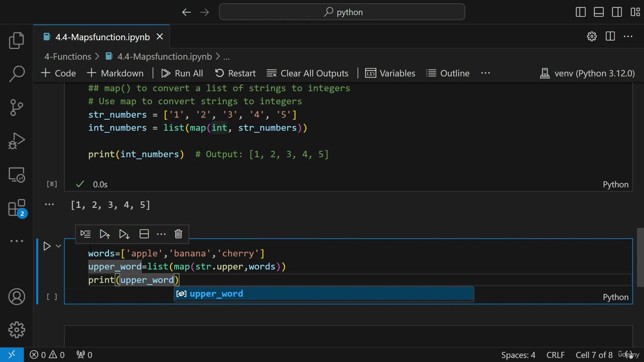Open the Extensions view with badge 2
The width and height of the screenshot is (644, 362).
tap(17, 208)
